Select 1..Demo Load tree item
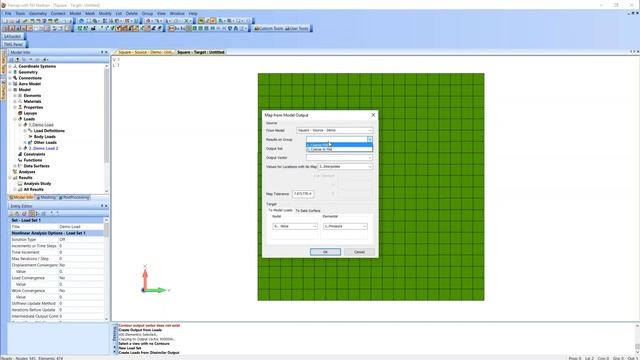Image resolution: width=640 pixels, height=360 pixels. (41, 125)
